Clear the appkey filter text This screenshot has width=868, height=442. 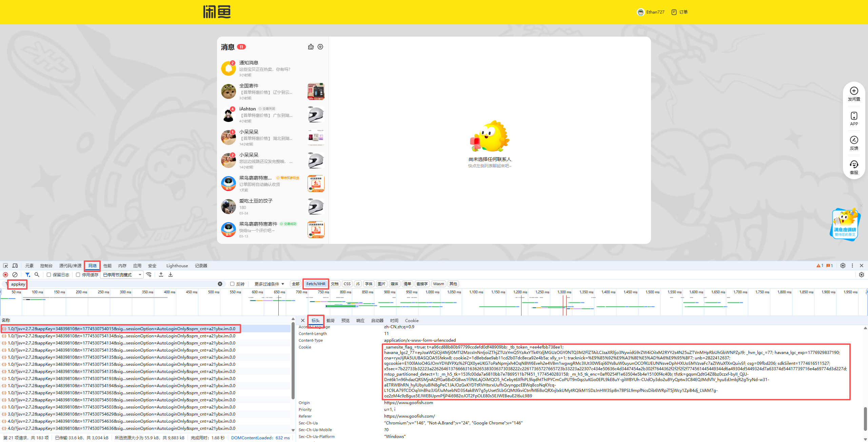tap(220, 284)
